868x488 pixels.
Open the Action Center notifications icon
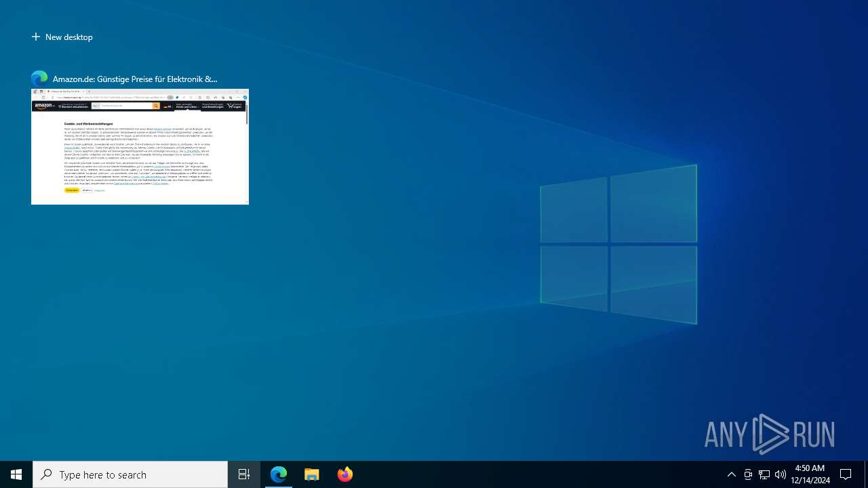pyautogui.click(x=846, y=474)
